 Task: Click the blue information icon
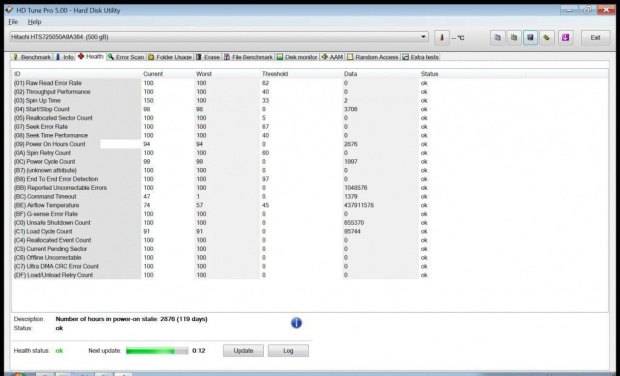coord(296,323)
